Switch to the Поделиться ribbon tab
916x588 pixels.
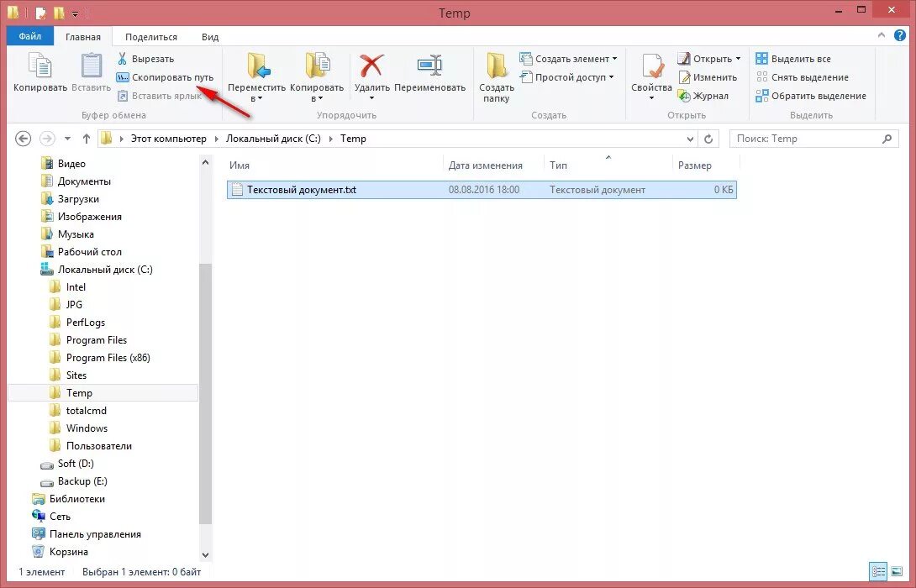150,37
